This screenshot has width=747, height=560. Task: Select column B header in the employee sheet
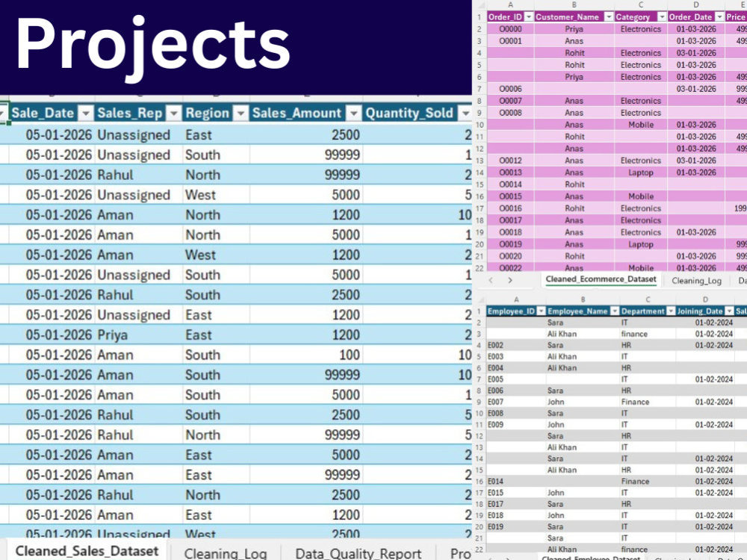click(x=583, y=299)
